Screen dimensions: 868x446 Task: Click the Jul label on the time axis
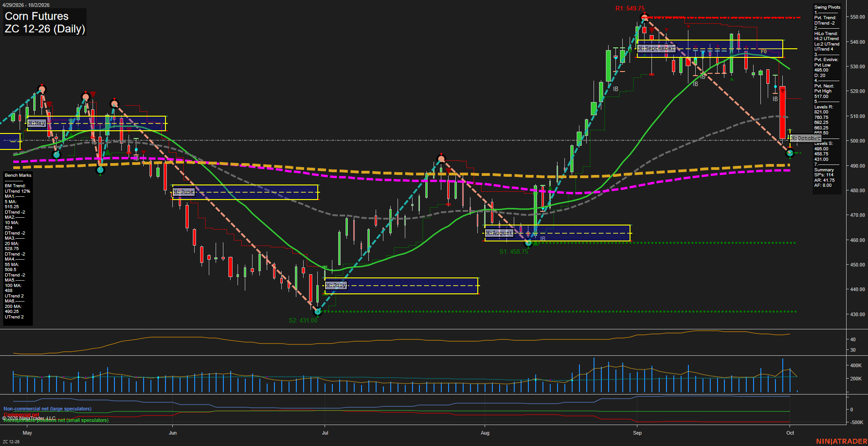(325, 433)
